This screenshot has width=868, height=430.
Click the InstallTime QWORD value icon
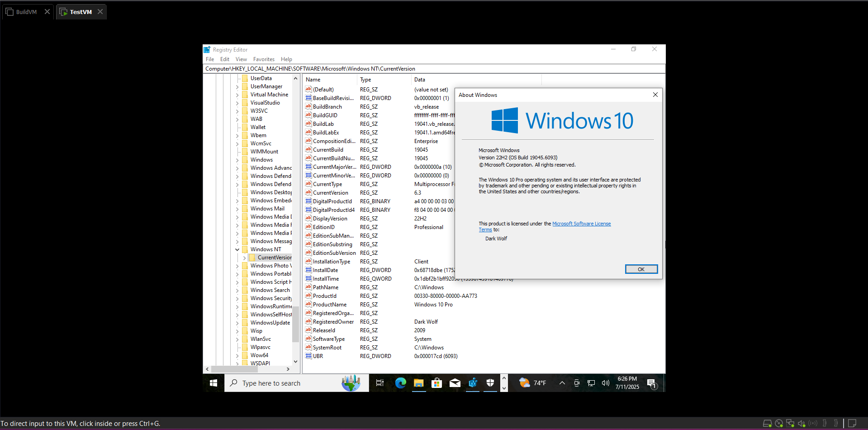(308, 278)
